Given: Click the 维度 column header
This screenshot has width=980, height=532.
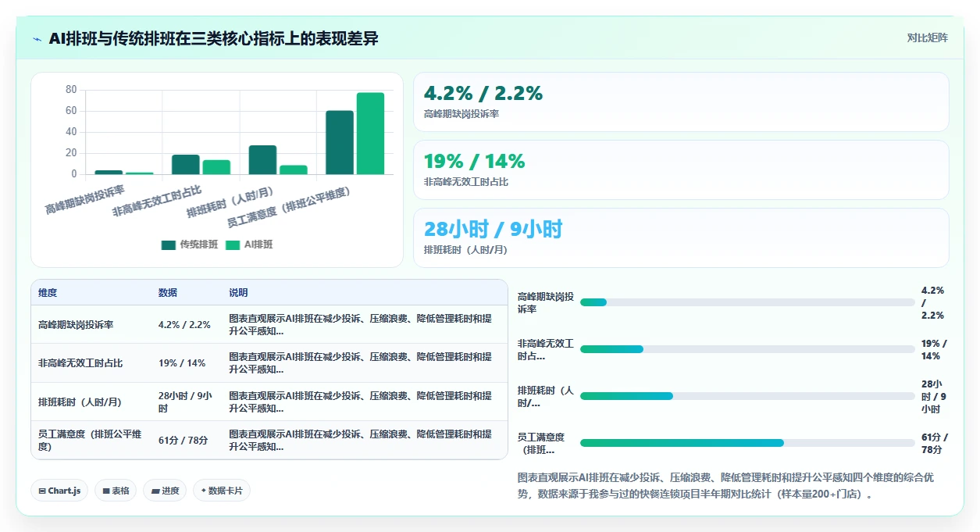Looking at the screenshot, I should pyautogui.click(x=48, y=293).
